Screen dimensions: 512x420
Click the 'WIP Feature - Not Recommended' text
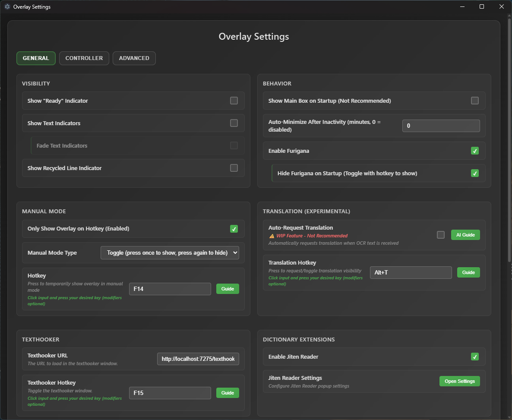[312, 236]
